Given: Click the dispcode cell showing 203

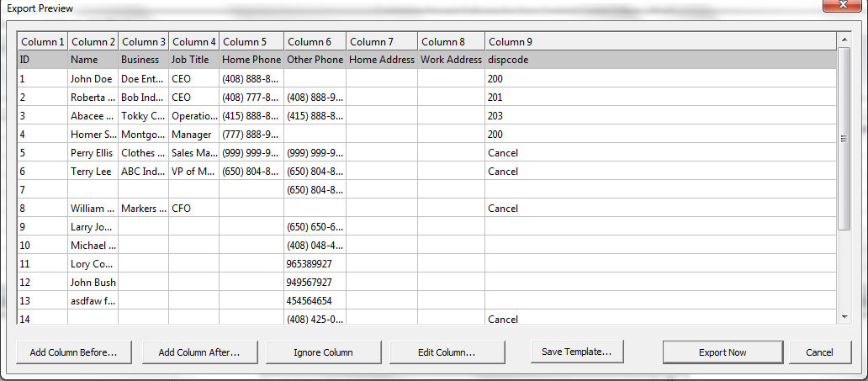Looking at the screenshot, I should click(660, 116).
